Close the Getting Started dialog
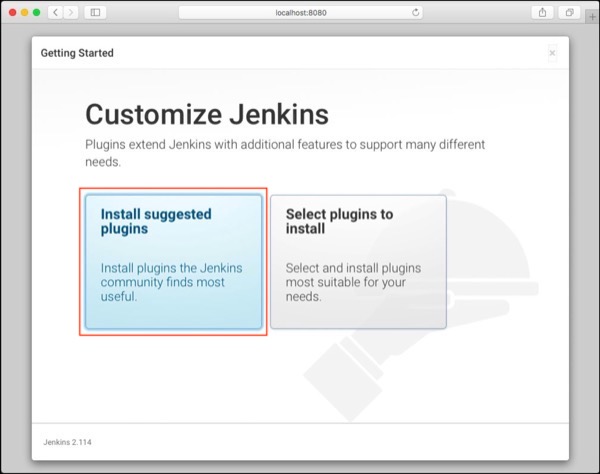The image size is (600, 474). pos(552,53)
